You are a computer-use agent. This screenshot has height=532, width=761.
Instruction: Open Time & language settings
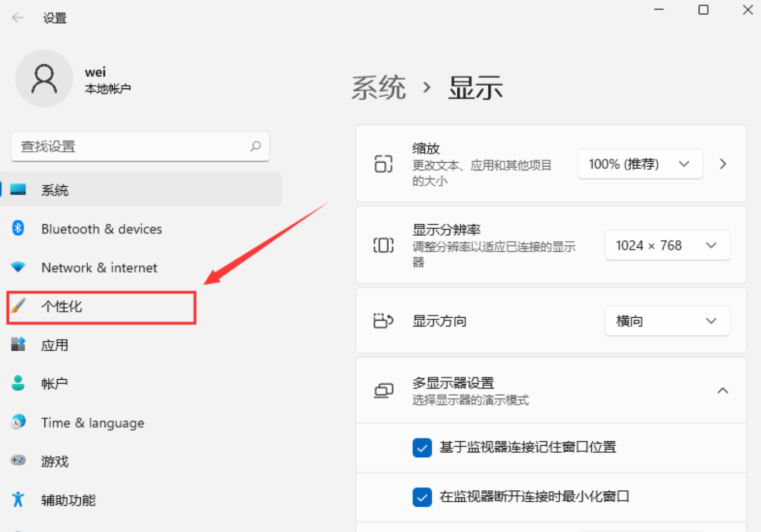pos(18,422)
